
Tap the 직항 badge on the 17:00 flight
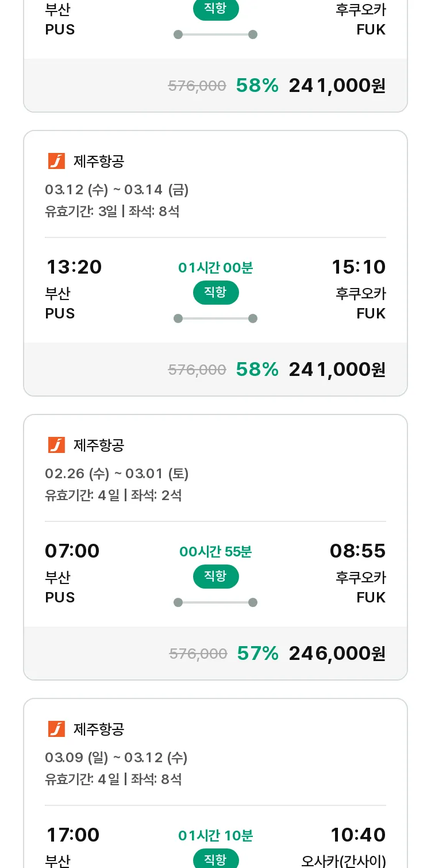215,859
